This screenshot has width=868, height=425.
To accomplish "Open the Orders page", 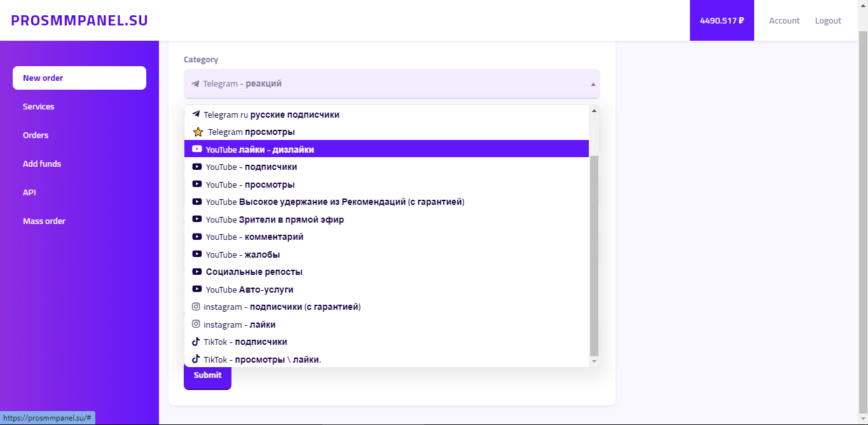I will [79, 136].
